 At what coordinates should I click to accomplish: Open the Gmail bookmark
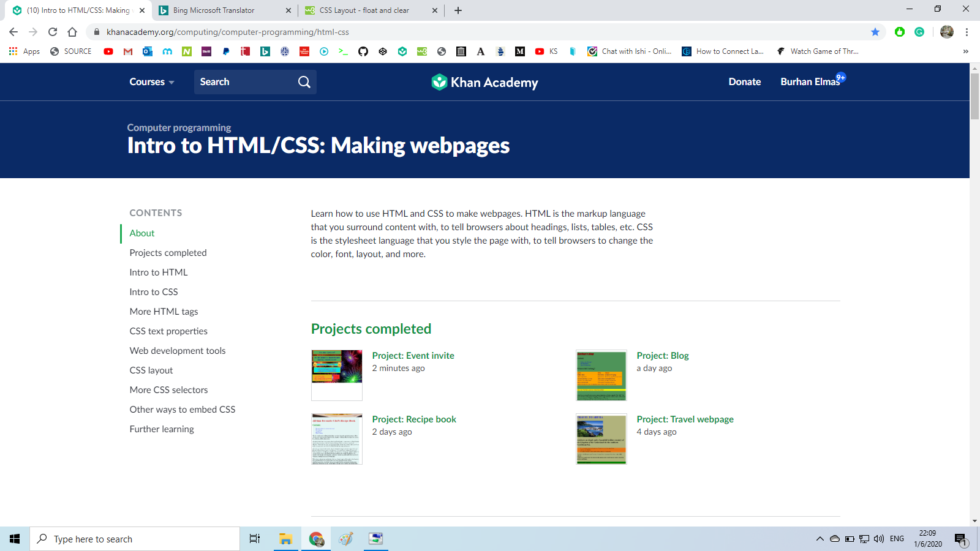128,51
